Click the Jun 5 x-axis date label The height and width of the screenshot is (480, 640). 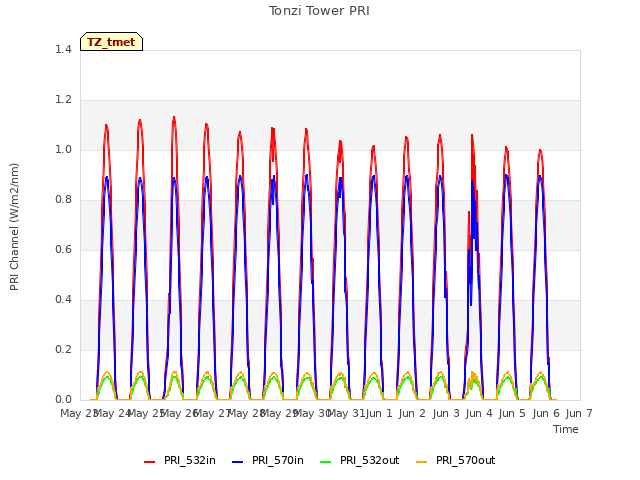point(512,413)
